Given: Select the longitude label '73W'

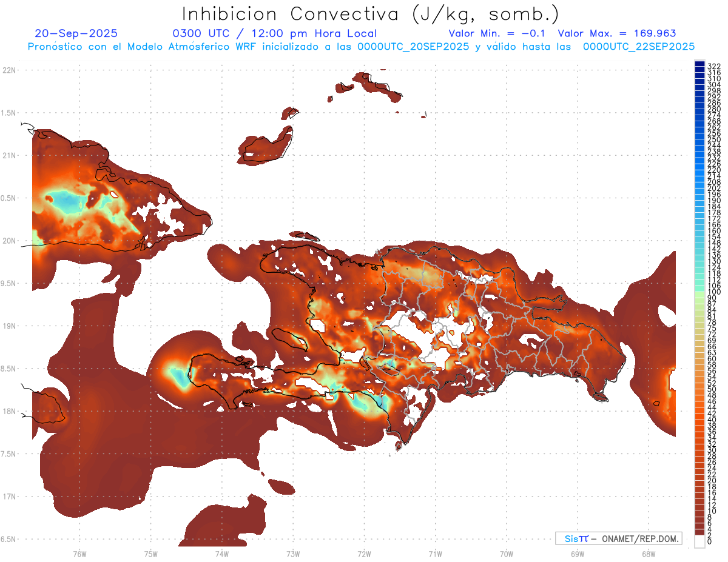Looking at the screenshot, I should [x=293, y=554].
